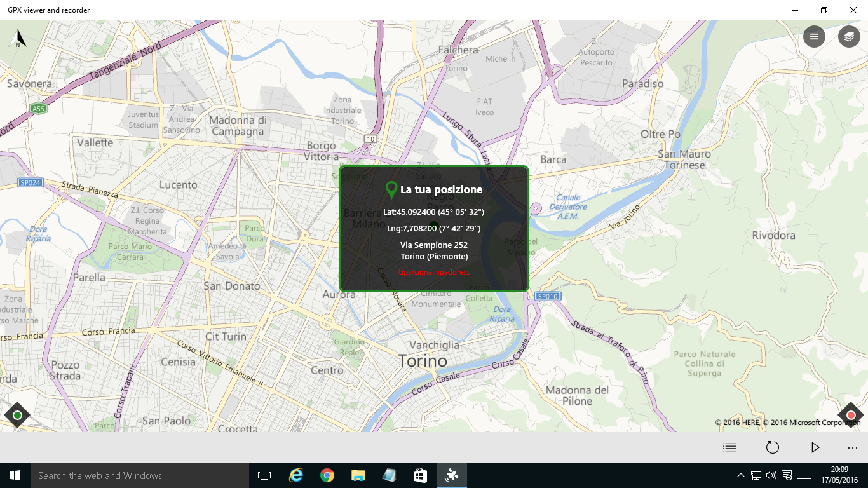Click the 'Search the web and Windows' box

[140, 475]
